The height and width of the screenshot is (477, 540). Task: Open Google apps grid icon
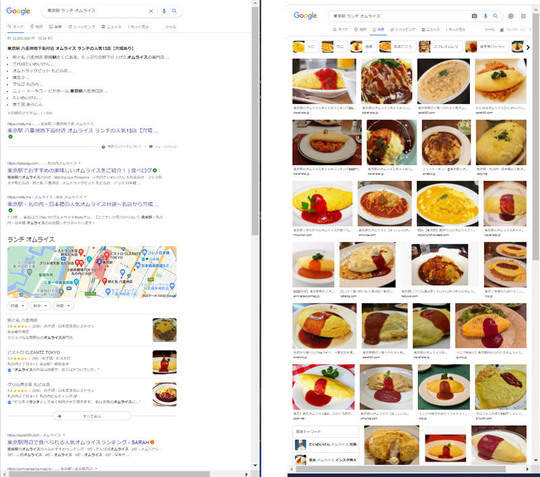click(523, 16)
